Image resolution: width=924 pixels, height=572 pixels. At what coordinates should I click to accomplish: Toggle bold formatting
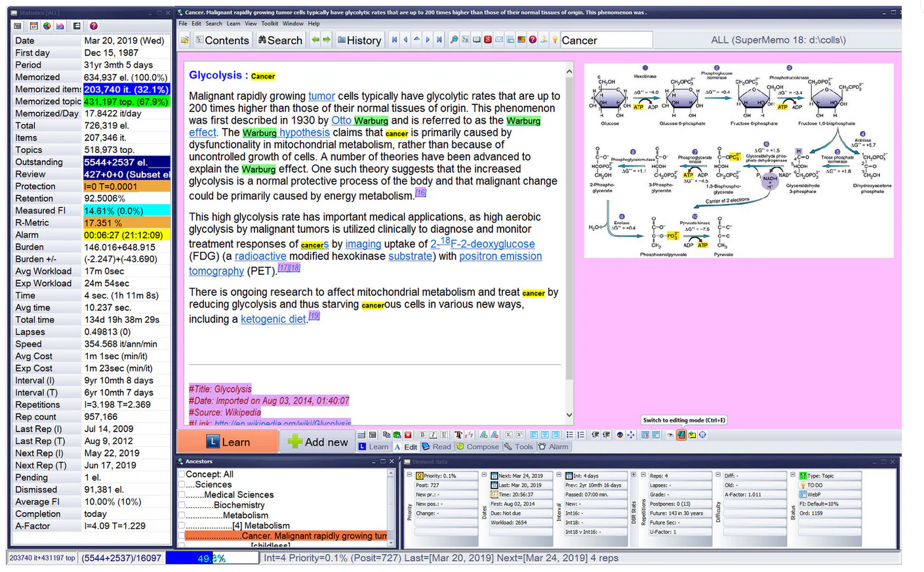click(x=422, y=435)
